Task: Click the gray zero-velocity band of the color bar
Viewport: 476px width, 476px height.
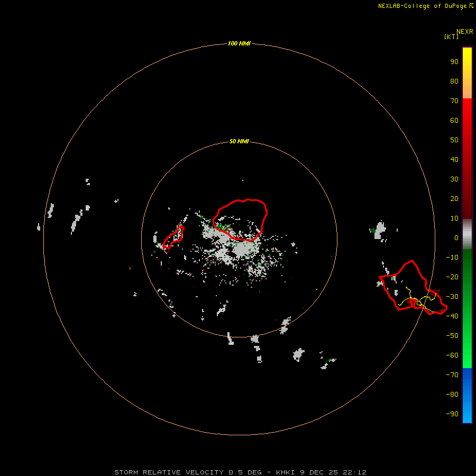Action: [x=467, y=234]
